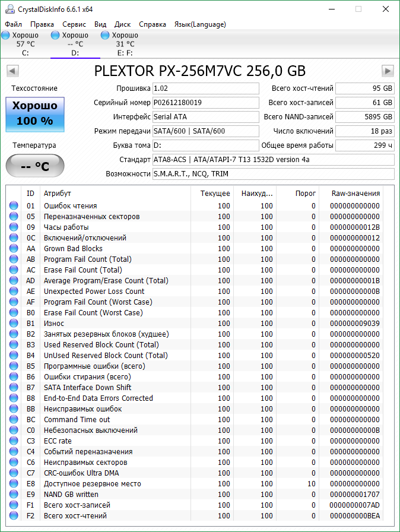Screen dimensions: 400x532
Task: Click the status circle for Unexpected Power Loss Count
Action: 14,291
